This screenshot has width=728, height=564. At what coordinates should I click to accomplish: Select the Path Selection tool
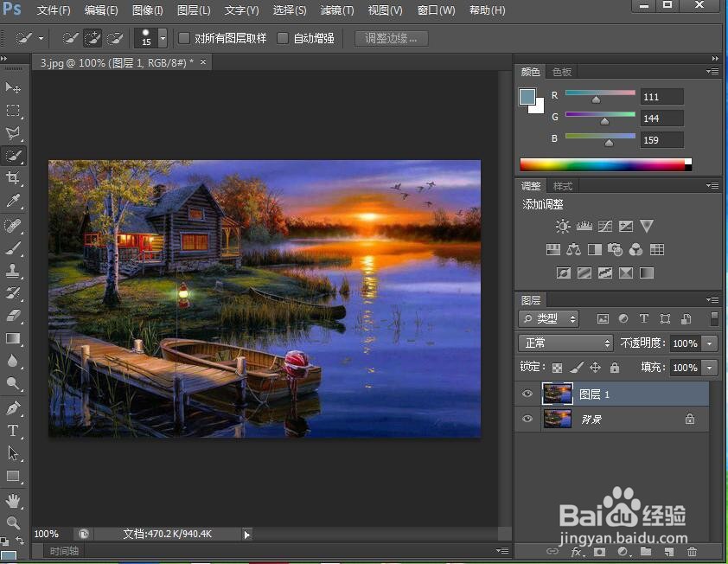(x=12, y=453)
